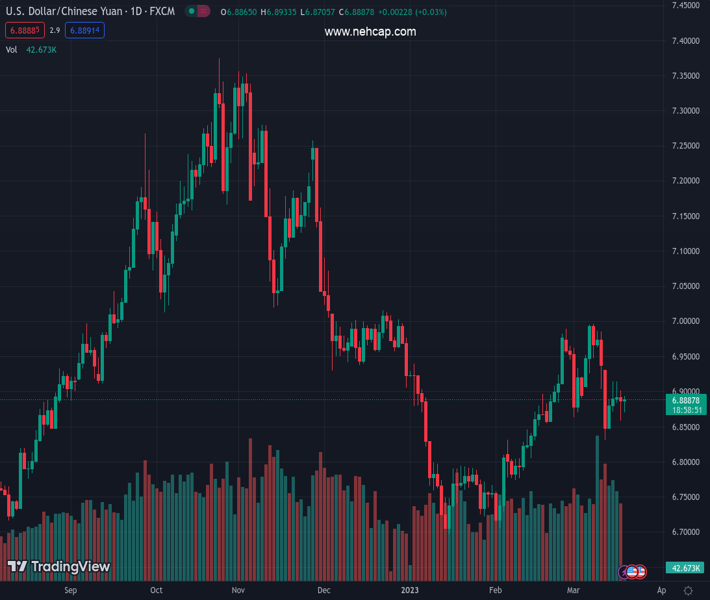Click the TradingView logo

59,566
